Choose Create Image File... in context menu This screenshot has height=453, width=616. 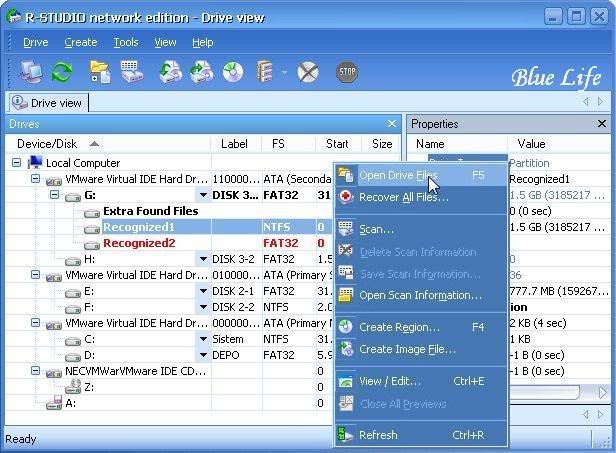[421, 349]
